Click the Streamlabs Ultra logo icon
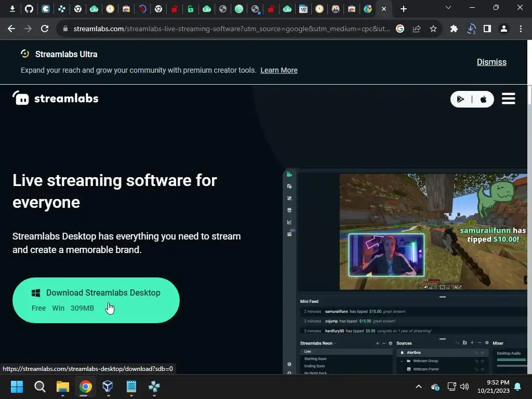This screenshot has width=532, height=399. (25, 54)
